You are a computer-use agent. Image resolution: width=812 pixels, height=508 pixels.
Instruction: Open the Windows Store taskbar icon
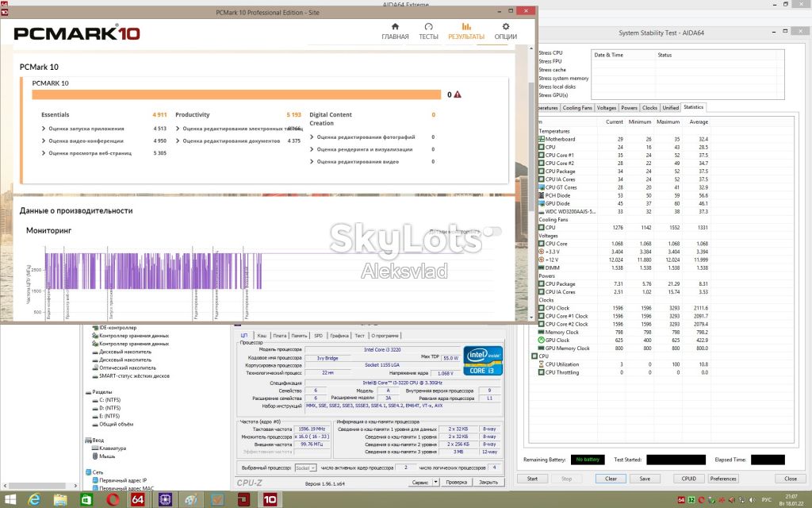tap(86, 499)
